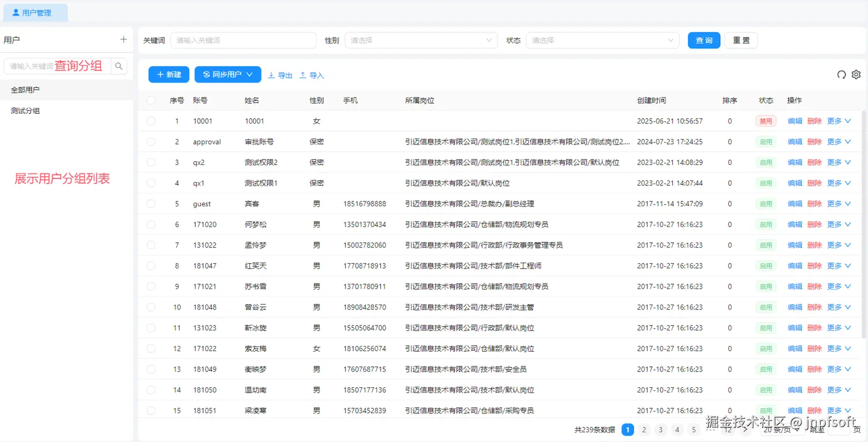Focus the 关键词 keyword input field
Image resolution: width=868 pixels, height=442 pixels.
coord(243,40)
